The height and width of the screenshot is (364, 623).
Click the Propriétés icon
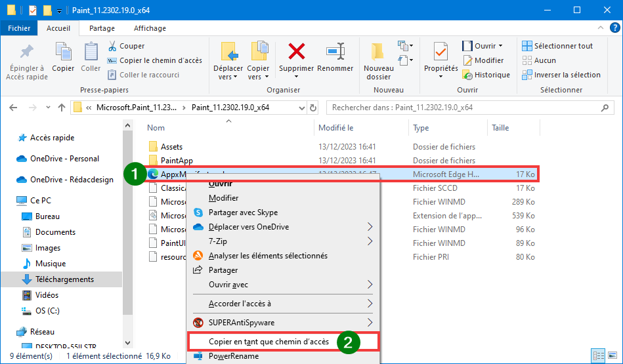[x=440, y=52]
